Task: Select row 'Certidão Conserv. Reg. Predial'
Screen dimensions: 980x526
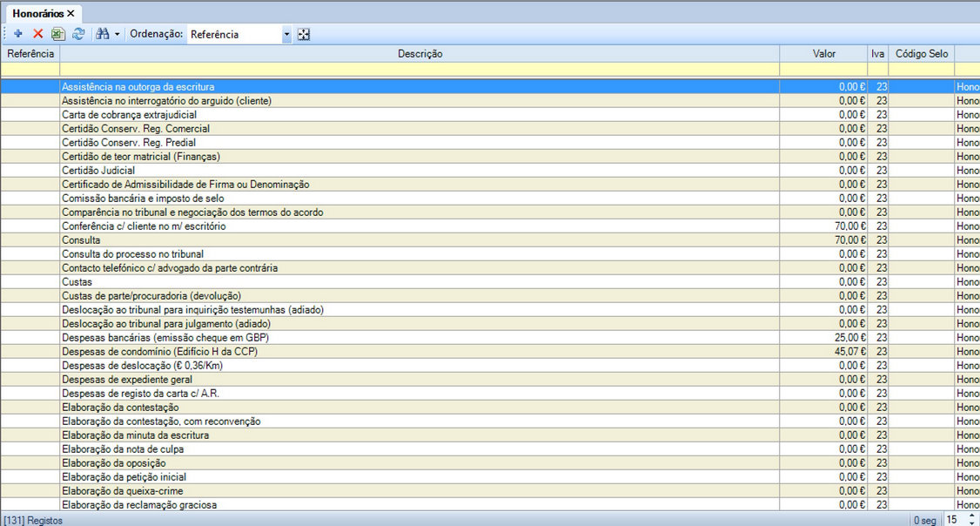Action: [490, 143]
